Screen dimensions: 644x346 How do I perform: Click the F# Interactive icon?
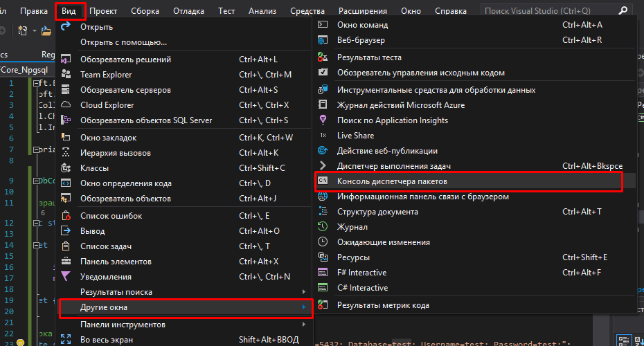323,272
